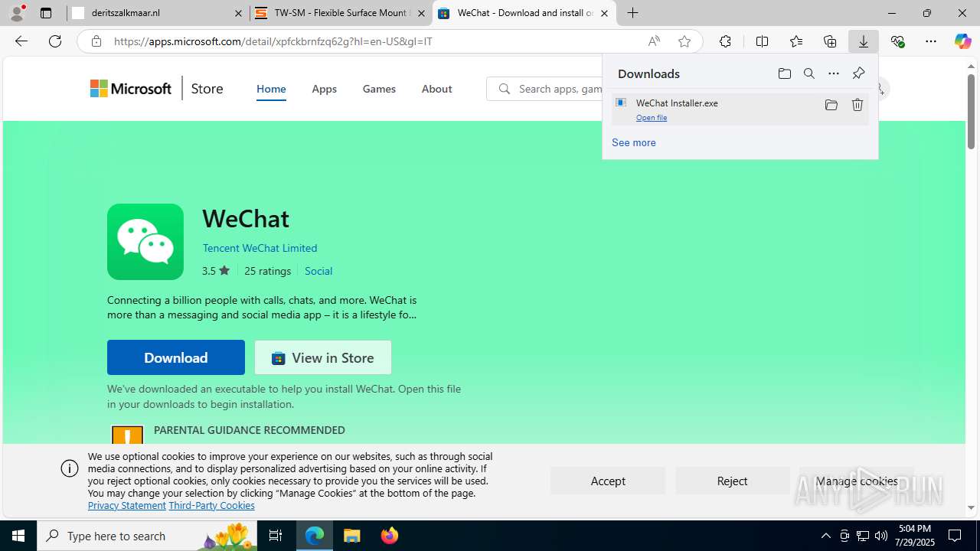Add this page to favorites star

pos(684,41)
